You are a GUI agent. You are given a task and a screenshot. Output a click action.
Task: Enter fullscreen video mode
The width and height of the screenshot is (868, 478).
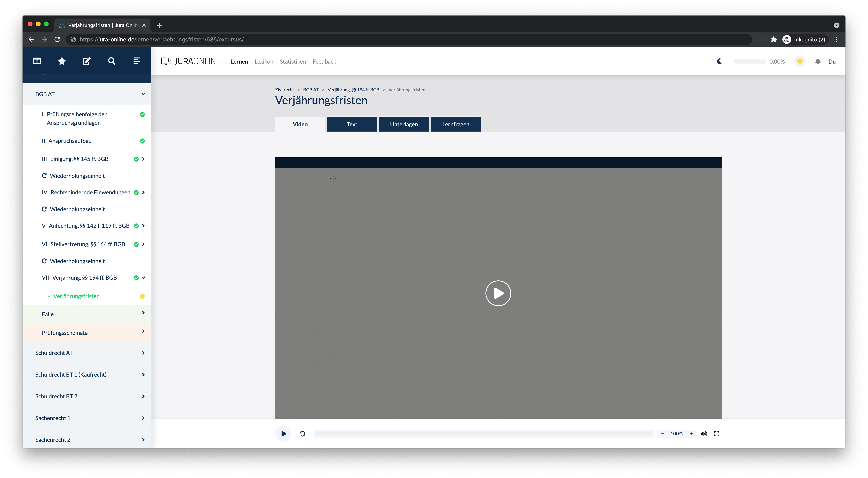717,434
